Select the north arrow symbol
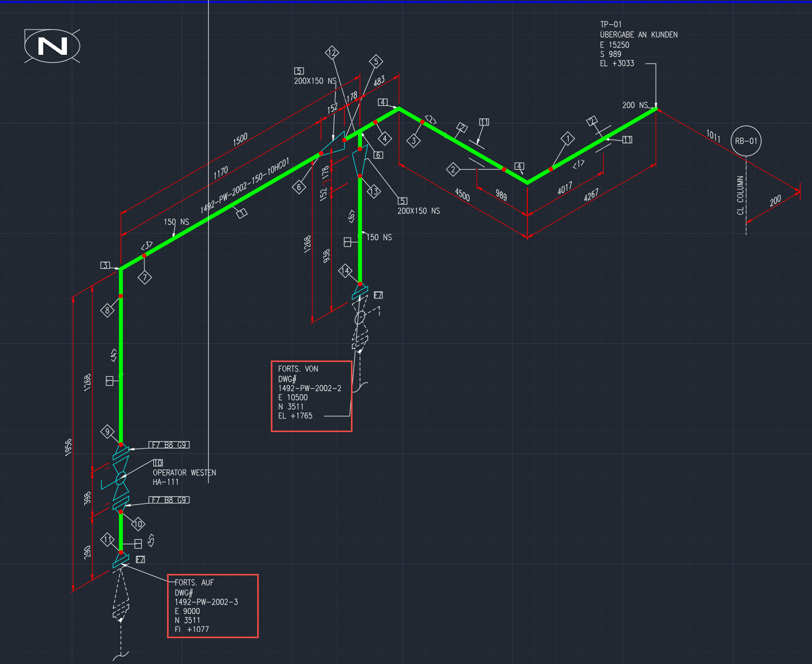 click(x=52, y=46)
